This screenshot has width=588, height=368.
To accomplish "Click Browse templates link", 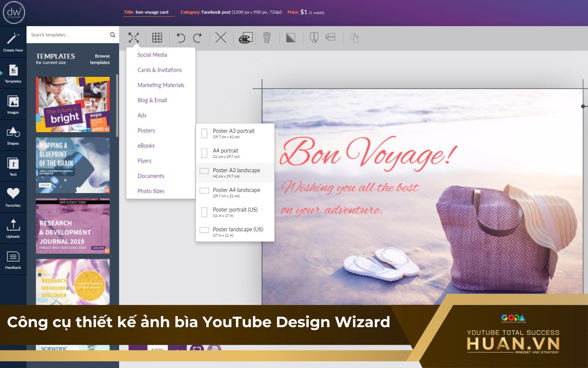I will pyautogui.click(x=100, y=59).
